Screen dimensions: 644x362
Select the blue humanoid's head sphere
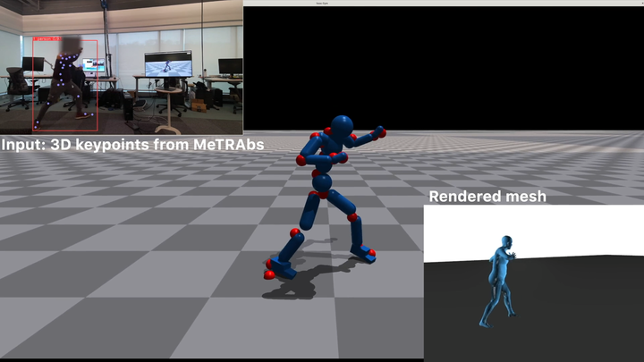342,127
